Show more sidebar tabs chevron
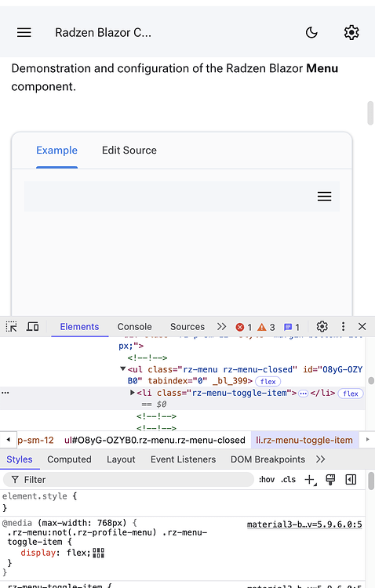The width and height of the screenshot is (375, 588). point(321,459)
